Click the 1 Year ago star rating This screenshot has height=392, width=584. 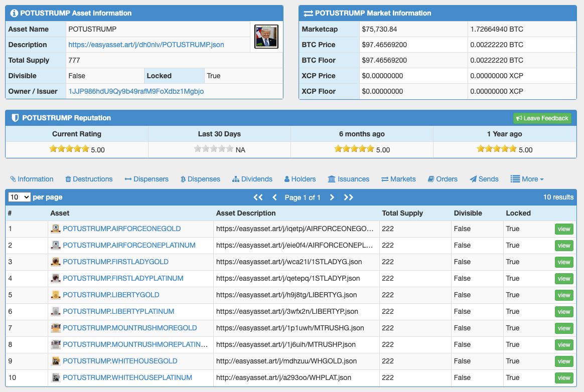click(497, 149)
